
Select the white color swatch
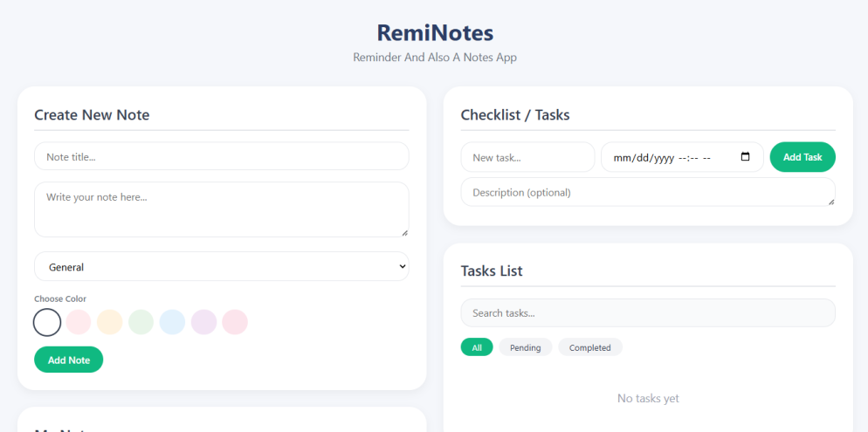point(47,323)
